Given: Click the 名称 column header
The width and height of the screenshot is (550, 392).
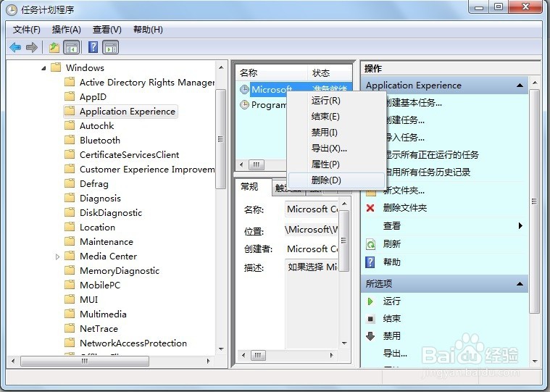Looking at the screenshot, I should coord(272,73).
